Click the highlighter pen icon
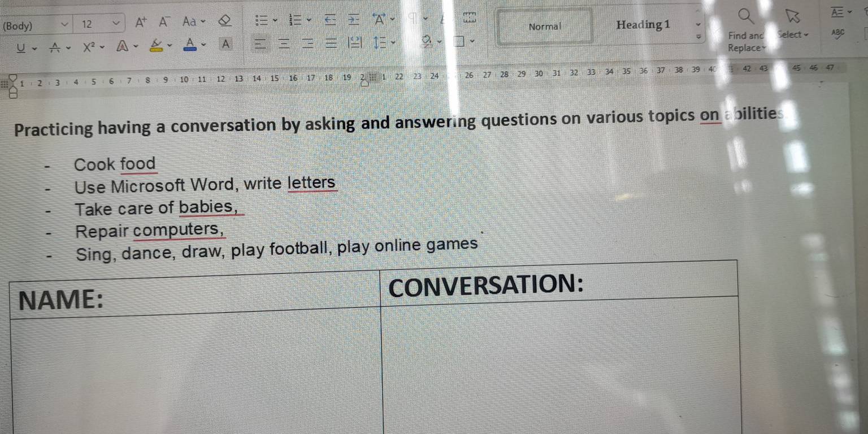 [156, 45]
